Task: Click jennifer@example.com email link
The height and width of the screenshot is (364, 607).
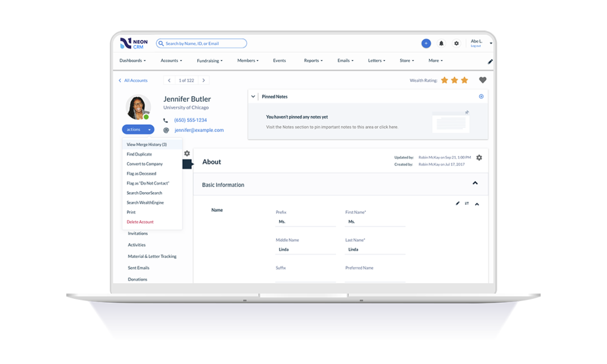Action: 199,130
